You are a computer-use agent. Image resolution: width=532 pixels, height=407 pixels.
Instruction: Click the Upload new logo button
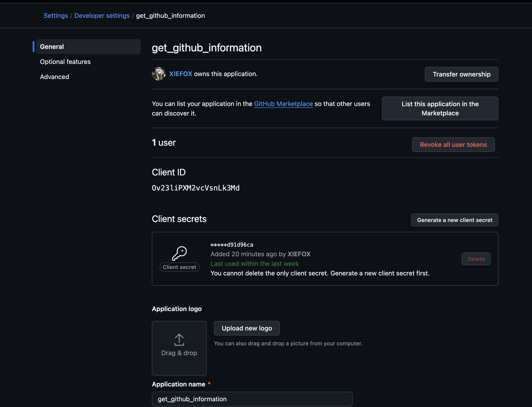(x=247, y=328)
